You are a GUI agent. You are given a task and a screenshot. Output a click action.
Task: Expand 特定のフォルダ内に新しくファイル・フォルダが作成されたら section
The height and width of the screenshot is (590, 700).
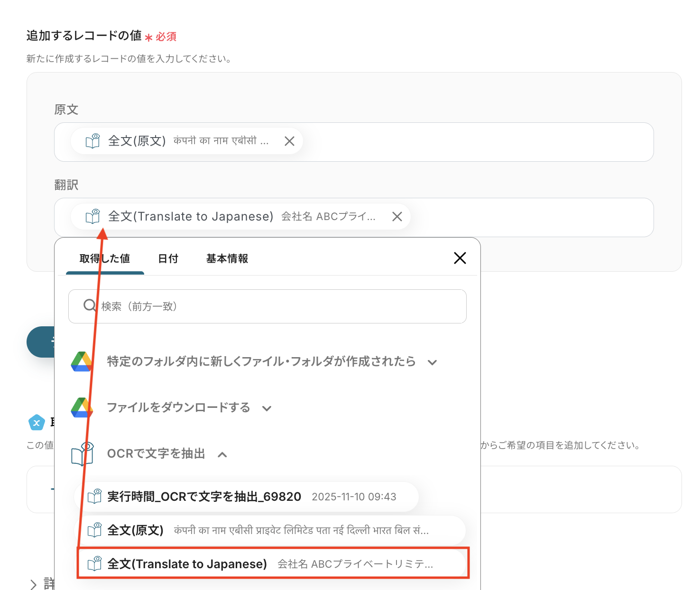point(432,362)
